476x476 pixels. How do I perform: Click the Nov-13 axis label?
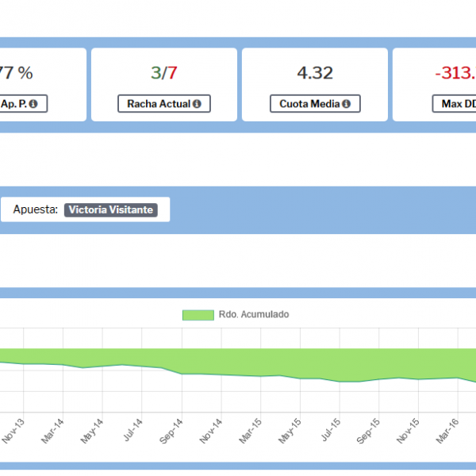[x=13, y=431]
